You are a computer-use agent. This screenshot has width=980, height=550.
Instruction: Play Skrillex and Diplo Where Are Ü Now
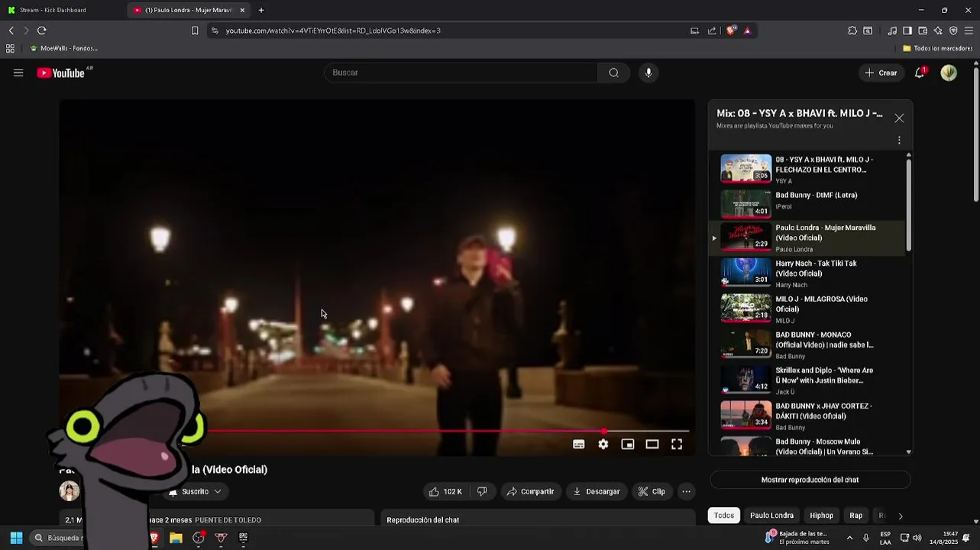point(808,380)
